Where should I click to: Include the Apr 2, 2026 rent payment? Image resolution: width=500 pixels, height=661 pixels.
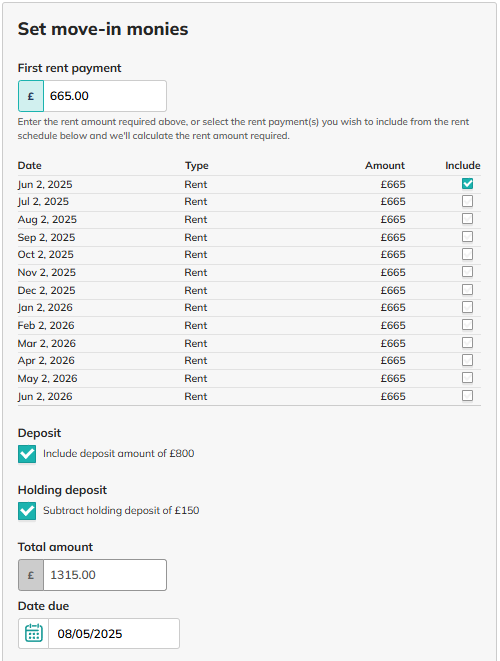467,360
